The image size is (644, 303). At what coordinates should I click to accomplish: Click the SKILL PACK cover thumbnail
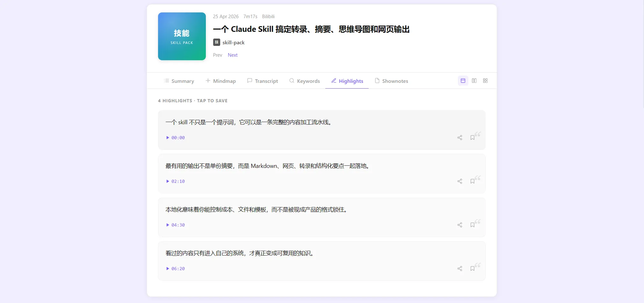pyautogui.click(x=182, y=36)
